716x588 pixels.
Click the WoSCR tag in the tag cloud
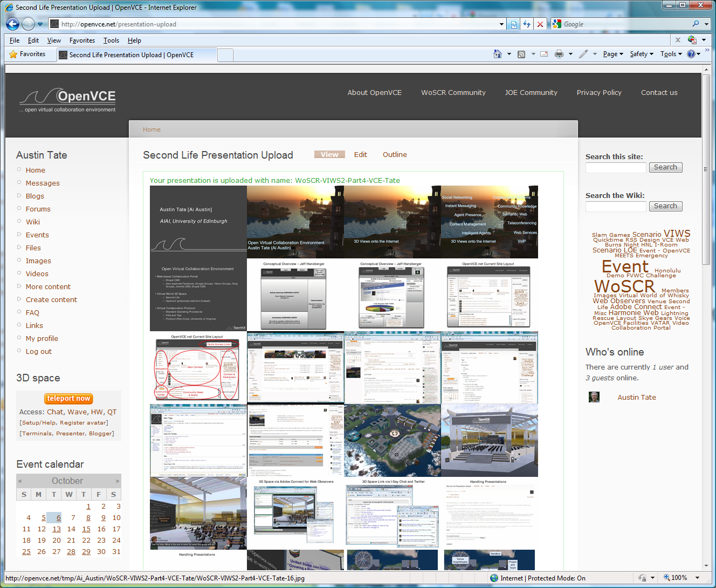coord(624,286)
